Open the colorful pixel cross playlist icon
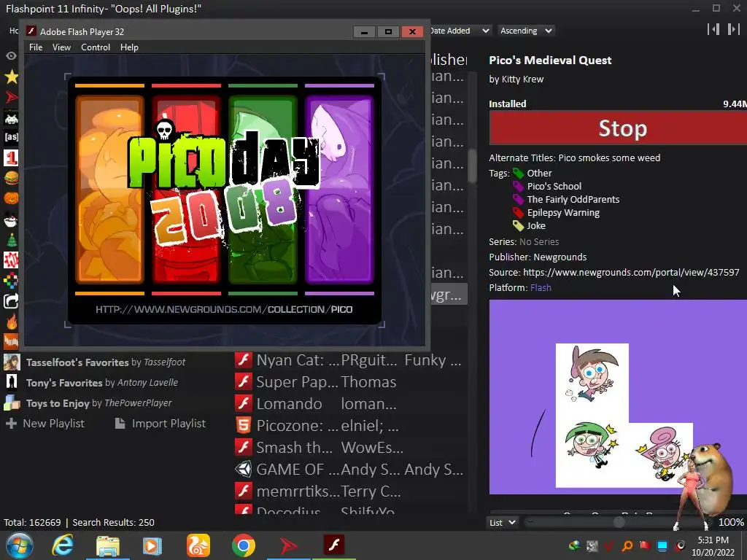The image size is (747, 560). (11, 281)
